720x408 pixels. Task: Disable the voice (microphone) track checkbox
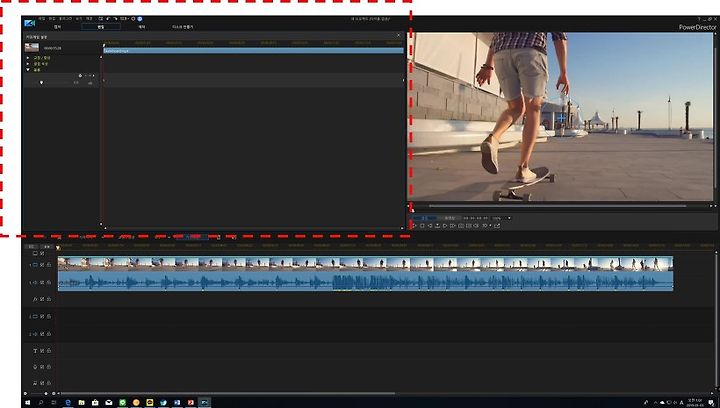point(42,367)
